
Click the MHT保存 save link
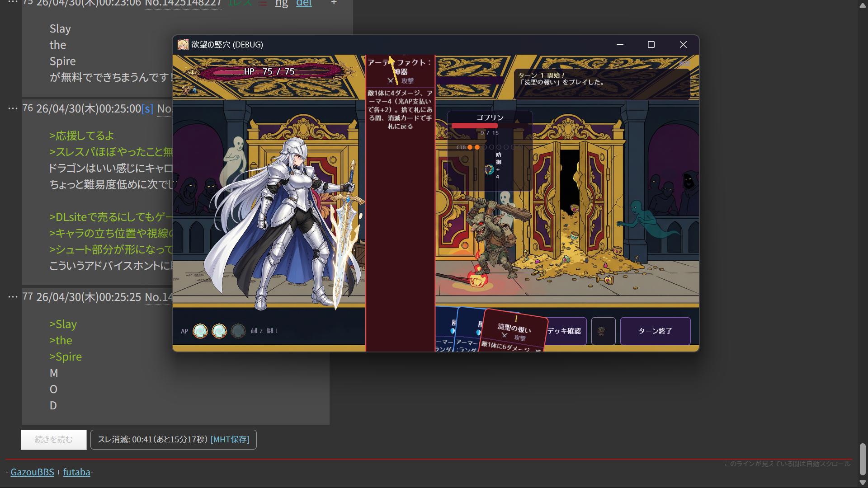tap(230, 440)
